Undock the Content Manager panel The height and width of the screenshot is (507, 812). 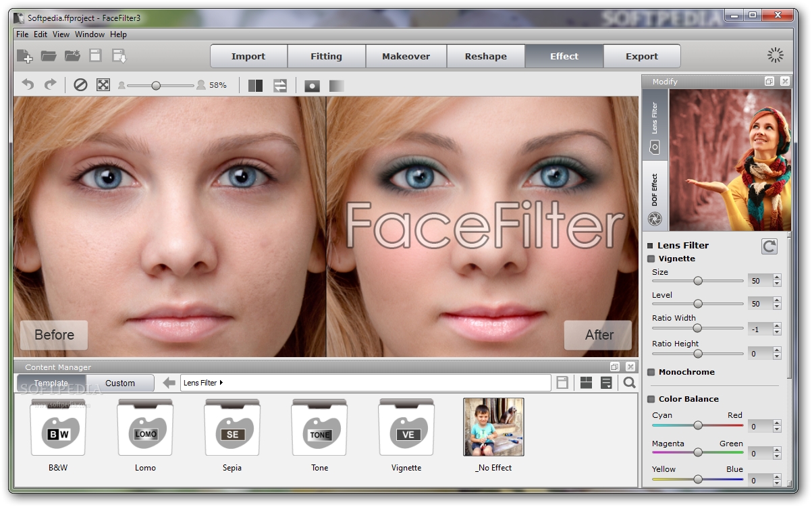point(614,367)
